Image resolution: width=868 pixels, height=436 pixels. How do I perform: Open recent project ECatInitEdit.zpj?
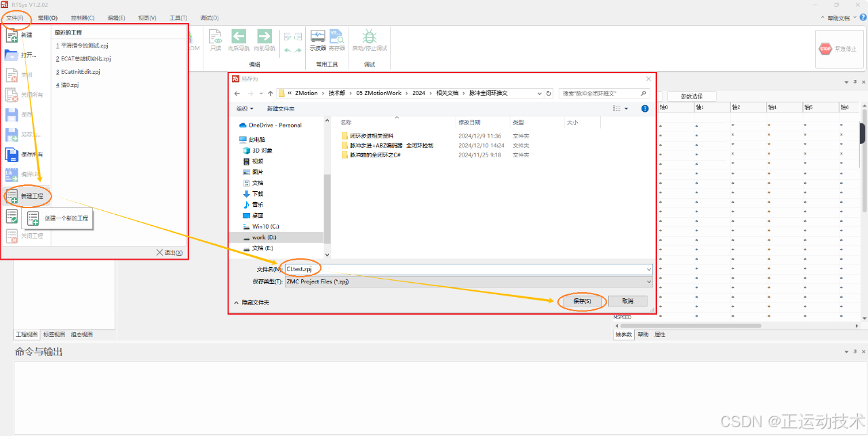(x=78, y=71)
